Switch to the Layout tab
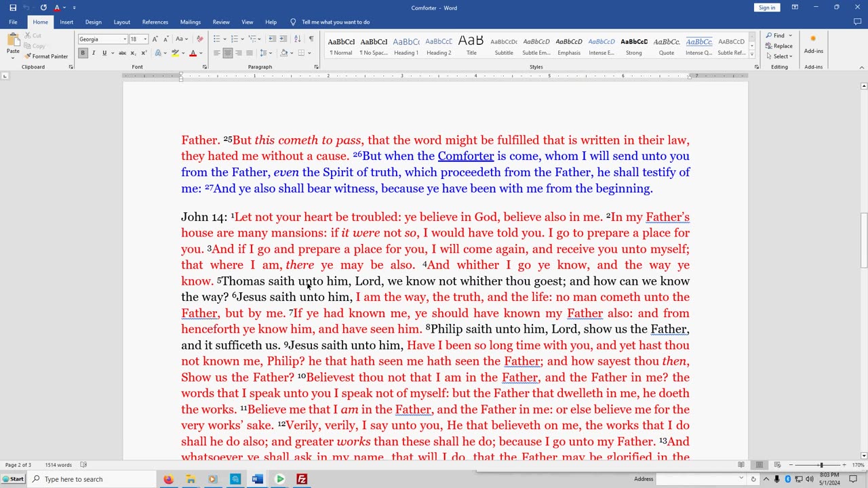The image size is (868, 488). [122, 22]
